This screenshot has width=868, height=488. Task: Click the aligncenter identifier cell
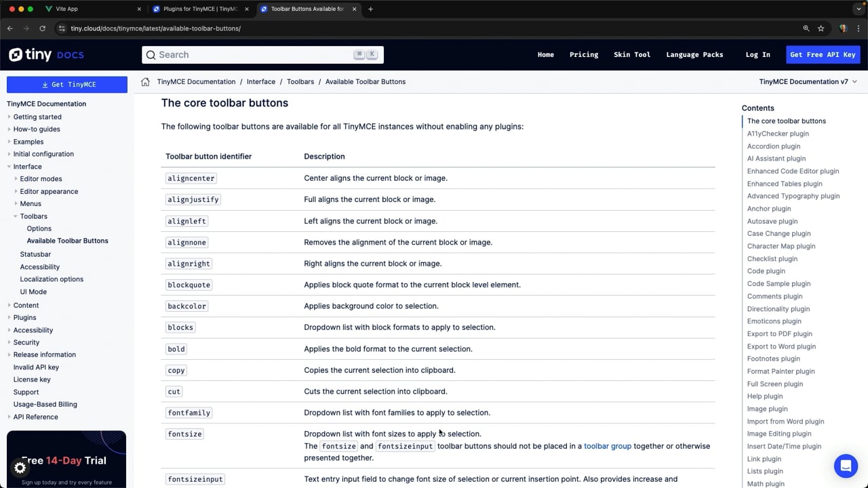[x=191, y=178]
